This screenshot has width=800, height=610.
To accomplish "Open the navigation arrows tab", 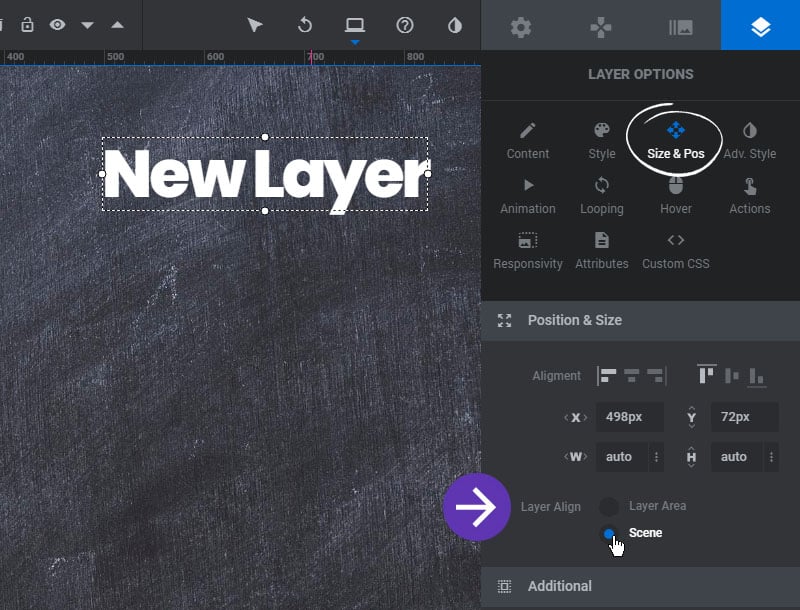I will tap(601, 27).
